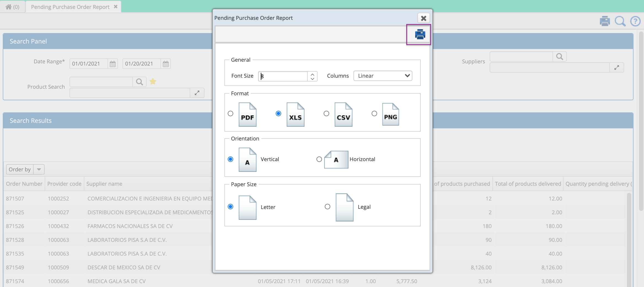
Task: Increase Font Size using the up stepper arrow
Action: pos(312,74)
